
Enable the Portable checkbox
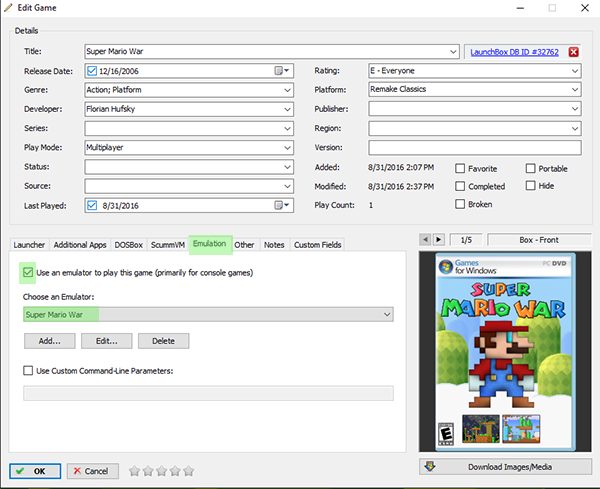click(530, 168)
